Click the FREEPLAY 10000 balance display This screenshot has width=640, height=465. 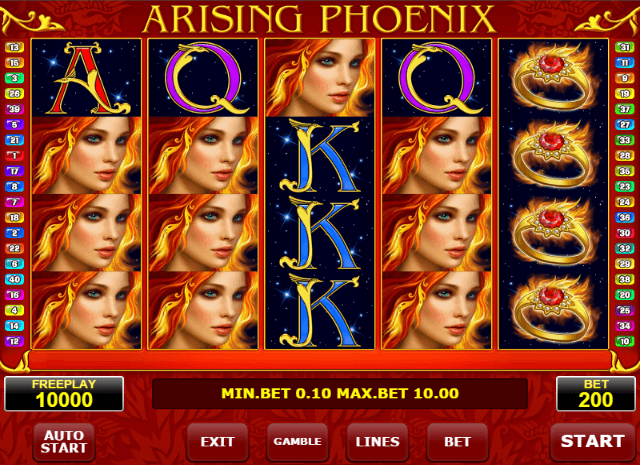64,394
